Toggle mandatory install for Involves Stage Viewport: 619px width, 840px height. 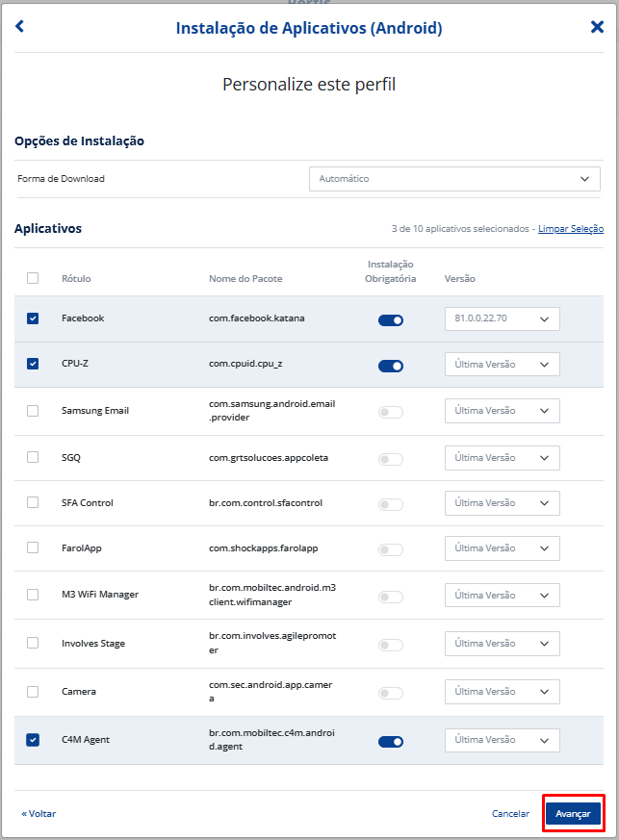[391, 645]
